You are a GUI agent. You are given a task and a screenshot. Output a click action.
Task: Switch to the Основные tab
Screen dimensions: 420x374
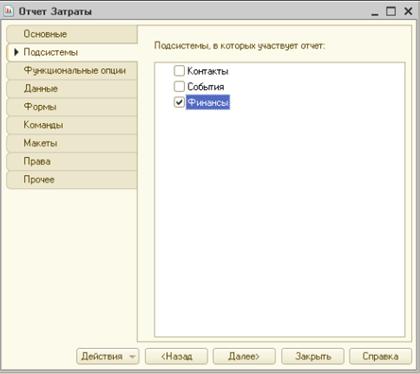72,34
